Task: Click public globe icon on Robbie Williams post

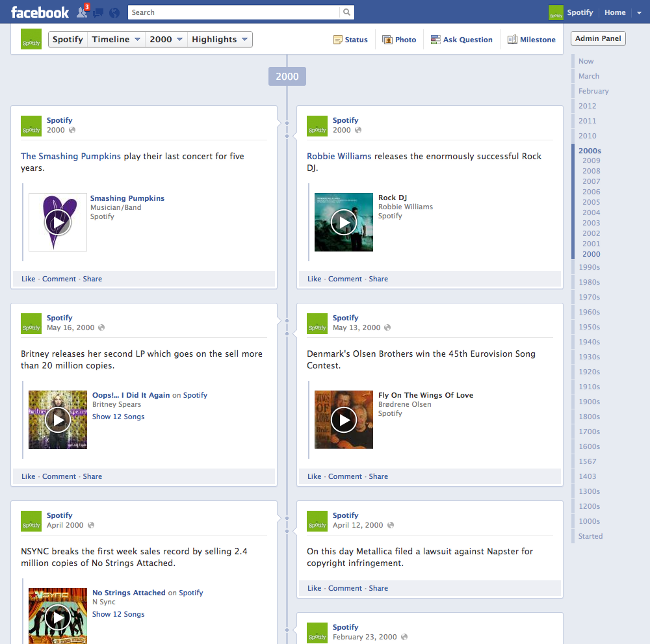Action: pyautogui.click(x=358, y=130)
